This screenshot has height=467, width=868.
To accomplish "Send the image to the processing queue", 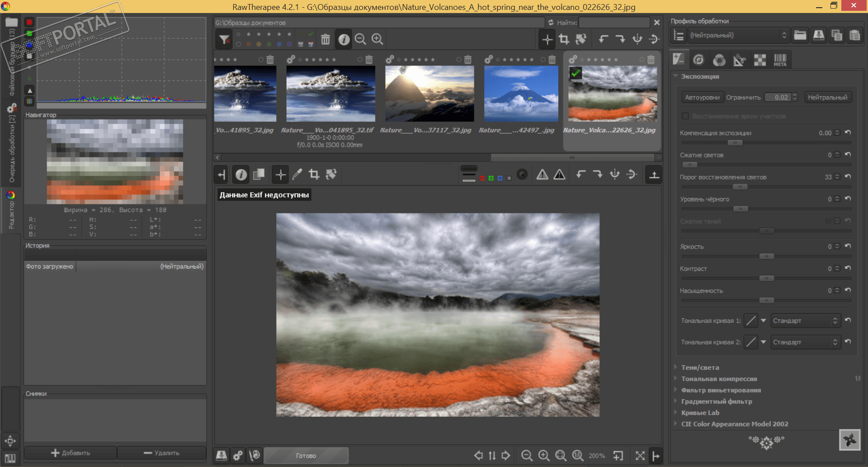I will tap(238, 455).
